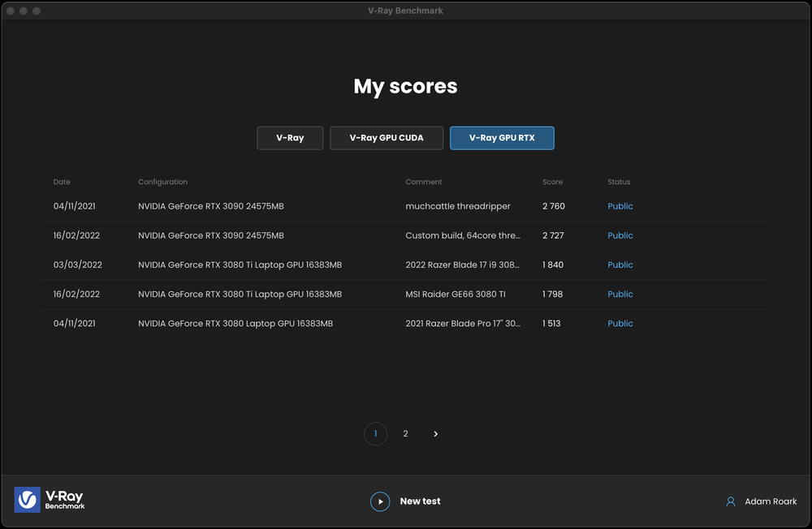This screenshot has height=529, width=812.
Task: Select the muchcattle threadripper comment
Action: pos(458,206)
